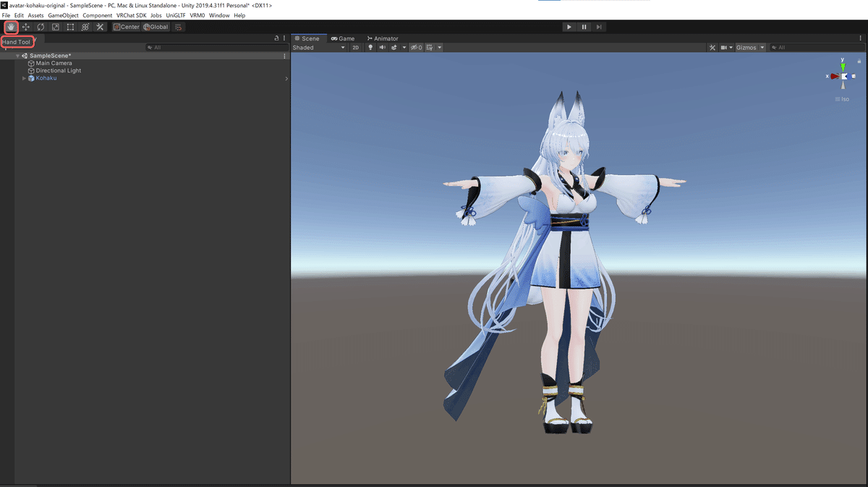Open the Assets menu

(x=36, y=15)
